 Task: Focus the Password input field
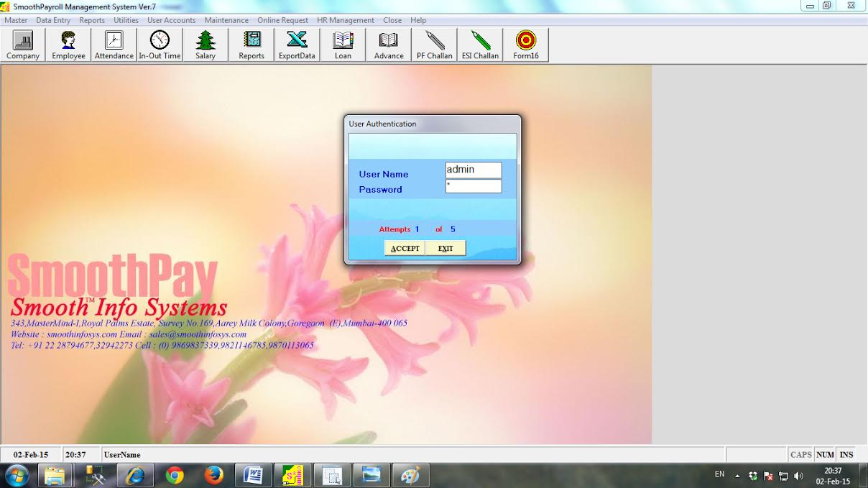[x=474, y=187]
